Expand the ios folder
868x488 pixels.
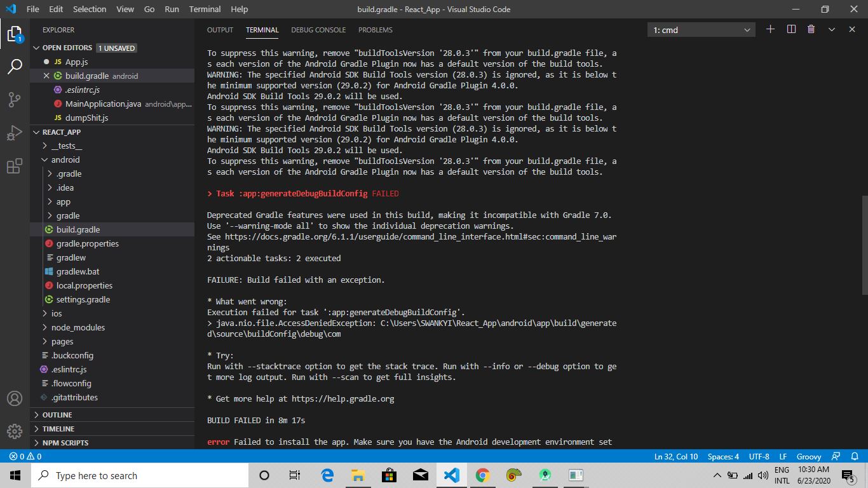[x=112, y=313]
